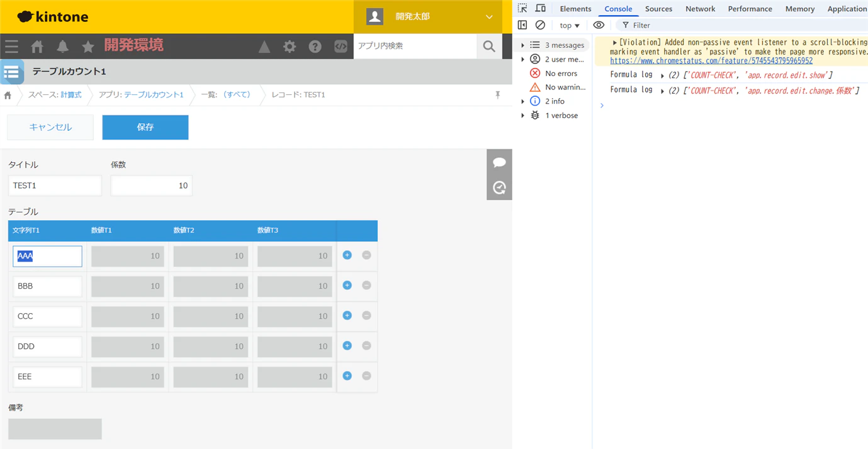Viewport: 868px width, 449px height.
Task: Switch to the Performance tab
Action: click(x=750, y=9)
